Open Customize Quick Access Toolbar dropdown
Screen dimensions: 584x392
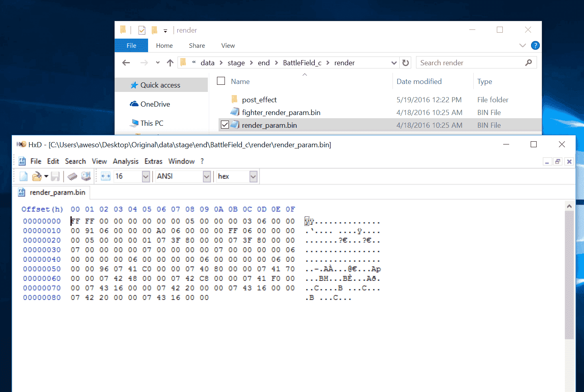pyautogui.click(x=165, y=31)
